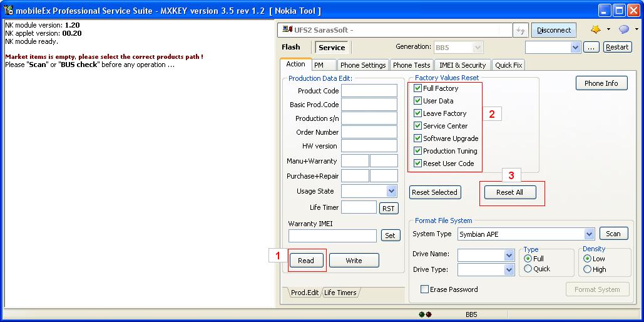Click the Basic Prod.Code input field
This screenshot has width=644, height=322.
369,105
